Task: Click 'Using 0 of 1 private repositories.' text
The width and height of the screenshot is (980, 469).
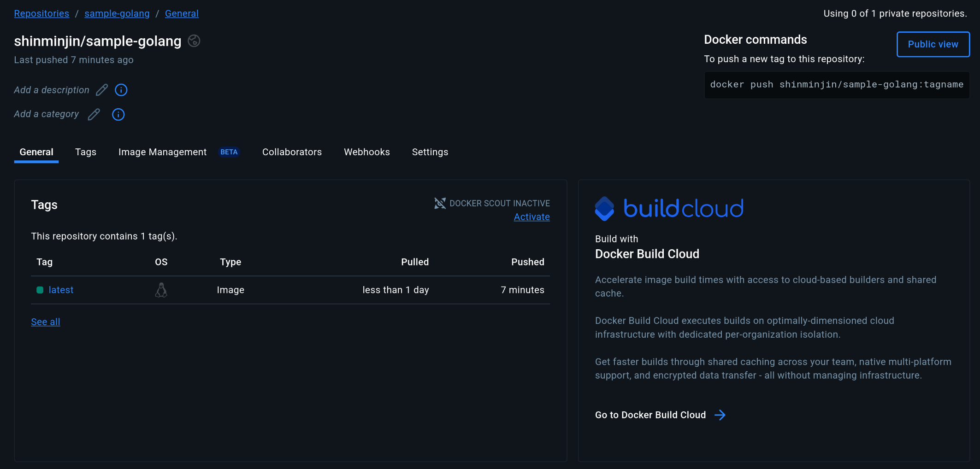Action: (895, 13)
